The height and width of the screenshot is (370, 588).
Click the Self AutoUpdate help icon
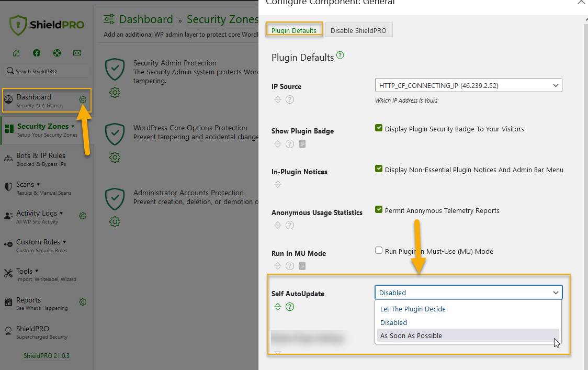[x=290, y=307]
